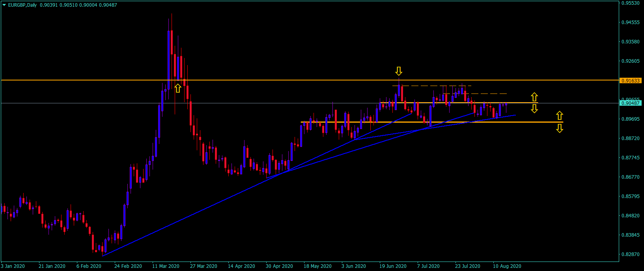Image resolution: width=644 pixels, height=271 pixels.
Task: Click the 10 Aug 2020 date label
Action: (507, 266)
